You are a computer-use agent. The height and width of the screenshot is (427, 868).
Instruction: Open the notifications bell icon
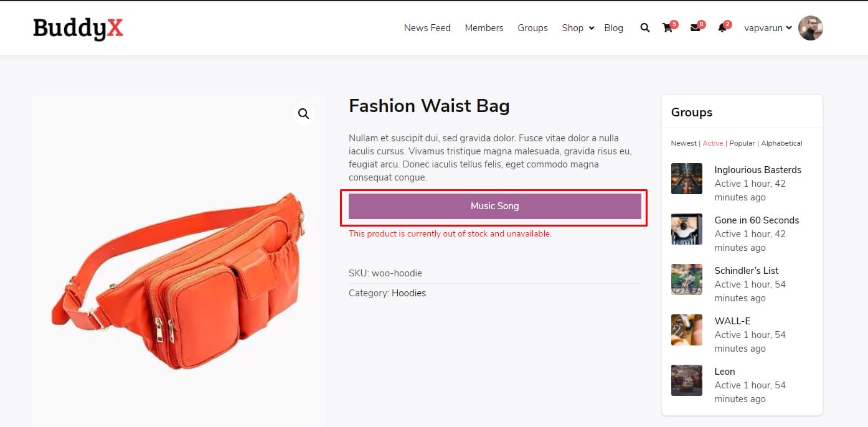tap(722, 28)
